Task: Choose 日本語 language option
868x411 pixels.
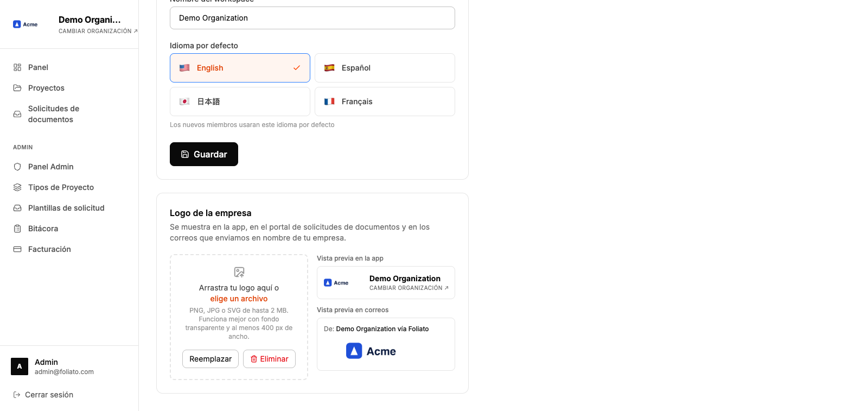Action: (240, 102)
